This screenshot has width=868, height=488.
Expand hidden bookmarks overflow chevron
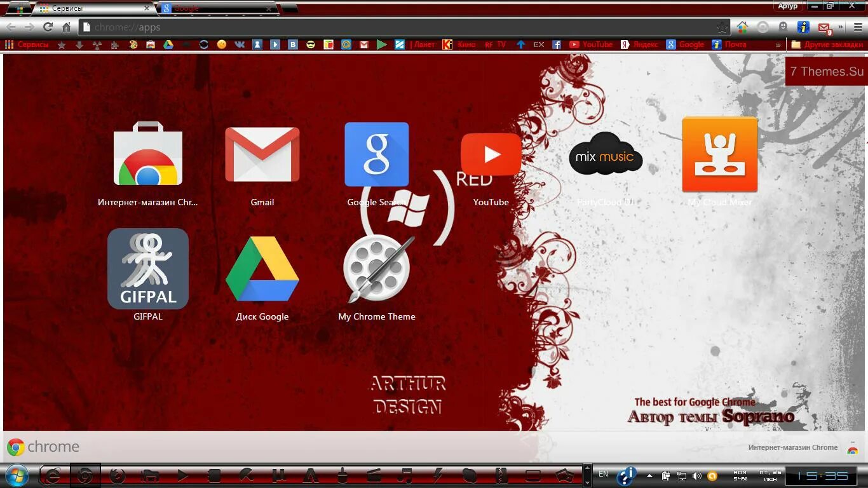coord(778,44)
